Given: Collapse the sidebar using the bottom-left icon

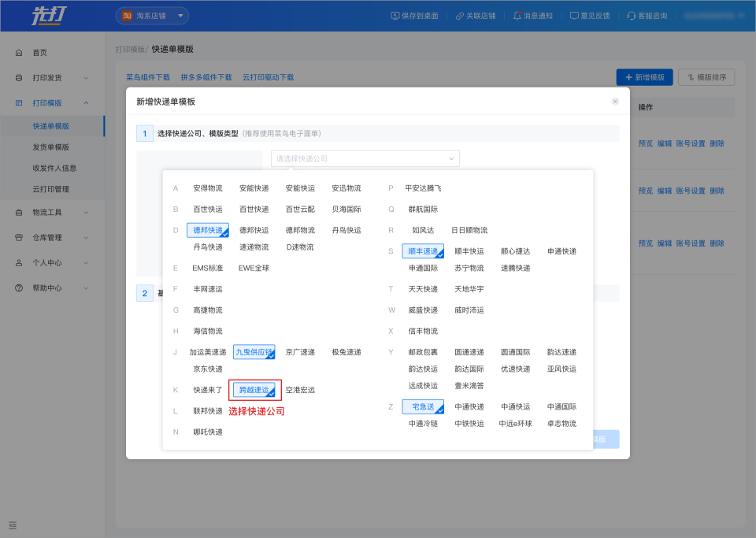Looking at the screenshot, I should coord(13,525).
